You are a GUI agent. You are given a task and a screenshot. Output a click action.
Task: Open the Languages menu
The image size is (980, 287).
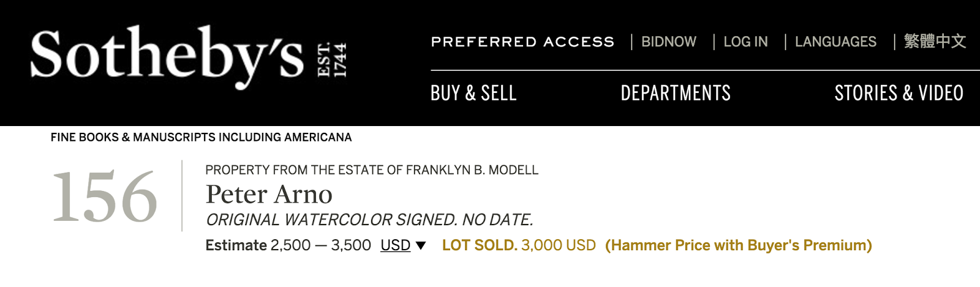(835, 42)
